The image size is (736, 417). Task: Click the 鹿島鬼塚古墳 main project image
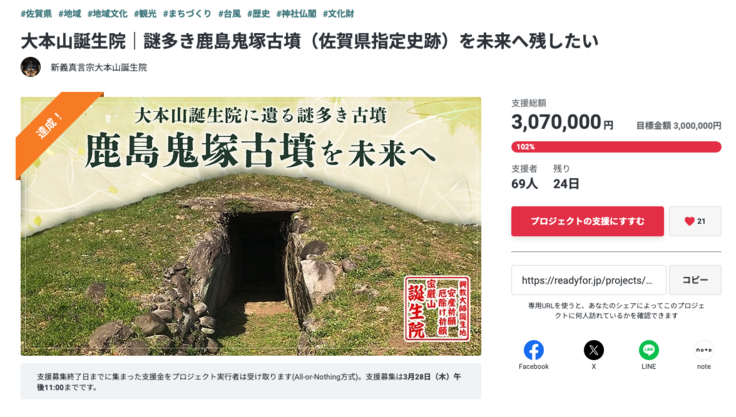click(251, 226)
